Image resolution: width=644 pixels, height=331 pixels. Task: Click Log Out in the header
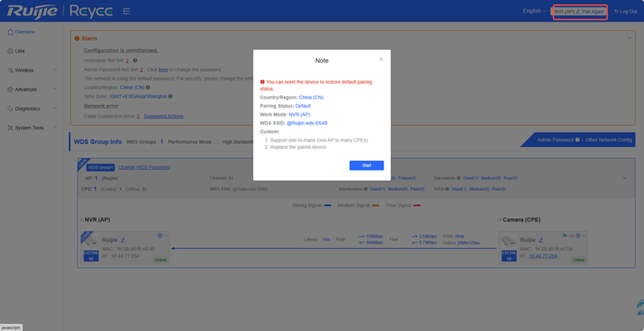pos(625,11)
